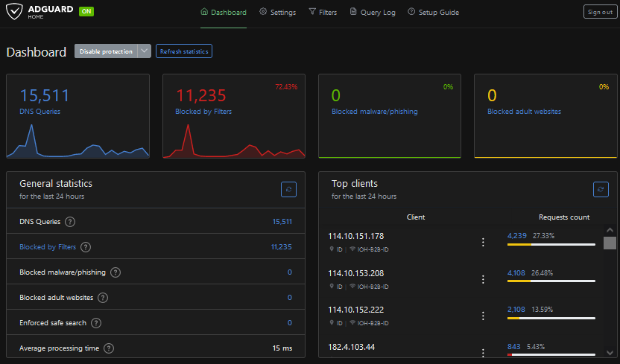Show help for DNS Queries statistic
Screen dimensions: 620x364
tap(70, 222)
